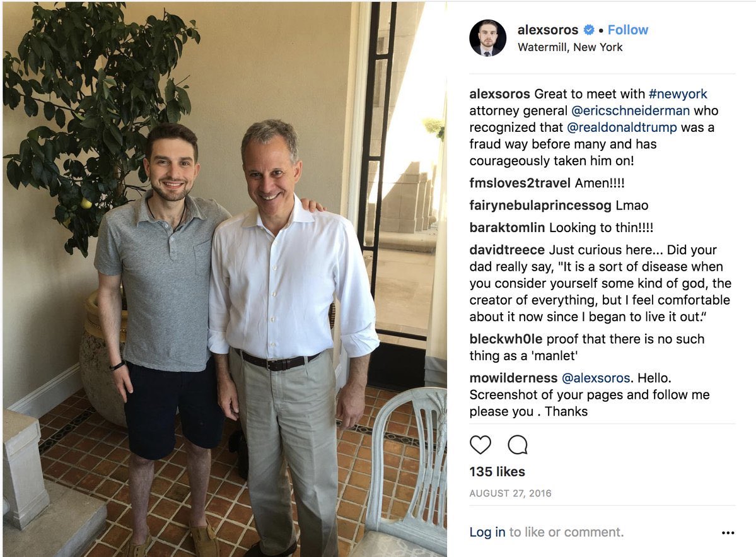Open the alexsoros username in header
Viewport: 756px width, 557px height.
point(548,30)
